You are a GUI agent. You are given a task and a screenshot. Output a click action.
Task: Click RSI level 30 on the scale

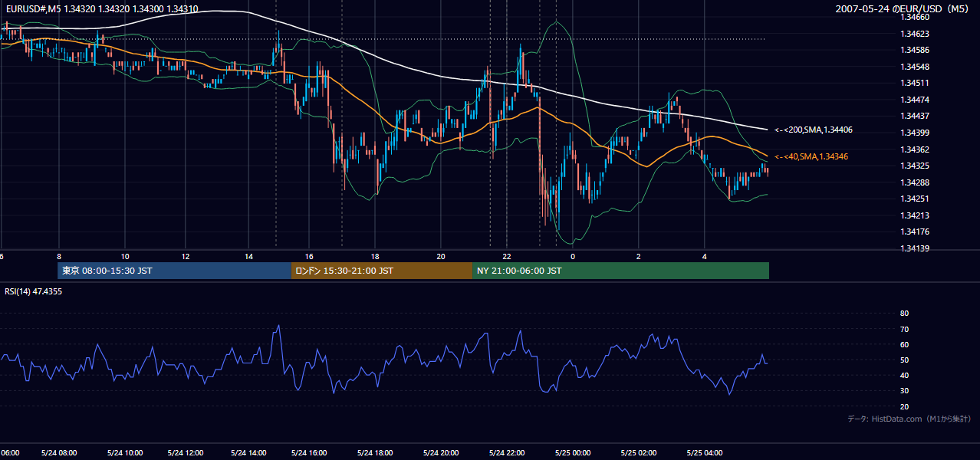tap(904, 391)
